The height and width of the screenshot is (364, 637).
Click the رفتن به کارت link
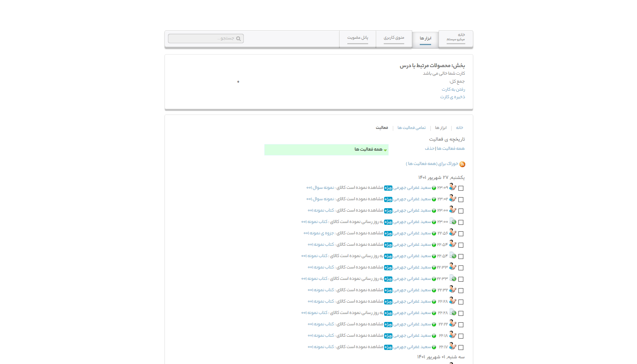click(453, 89)
